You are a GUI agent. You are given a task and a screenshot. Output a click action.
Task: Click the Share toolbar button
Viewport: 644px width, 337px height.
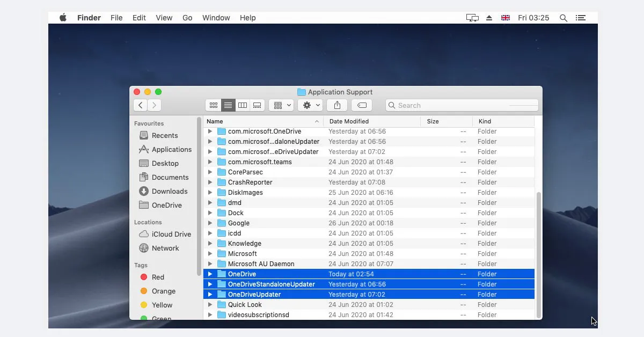pyautogui.click(x=337, y=105)
